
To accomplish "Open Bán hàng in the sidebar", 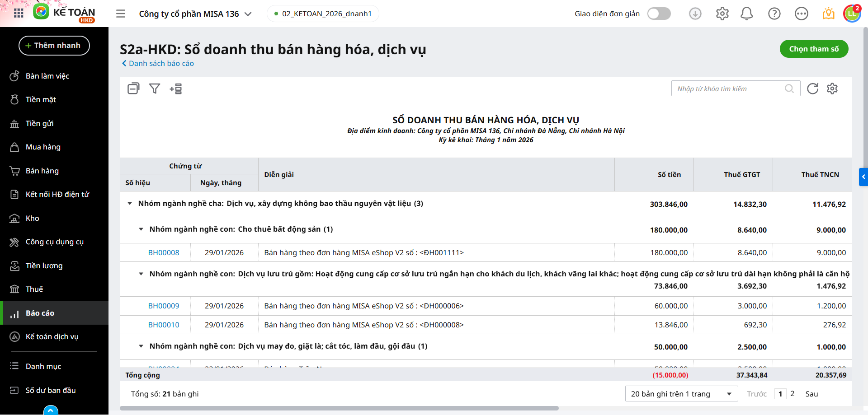I will (42, 171).
